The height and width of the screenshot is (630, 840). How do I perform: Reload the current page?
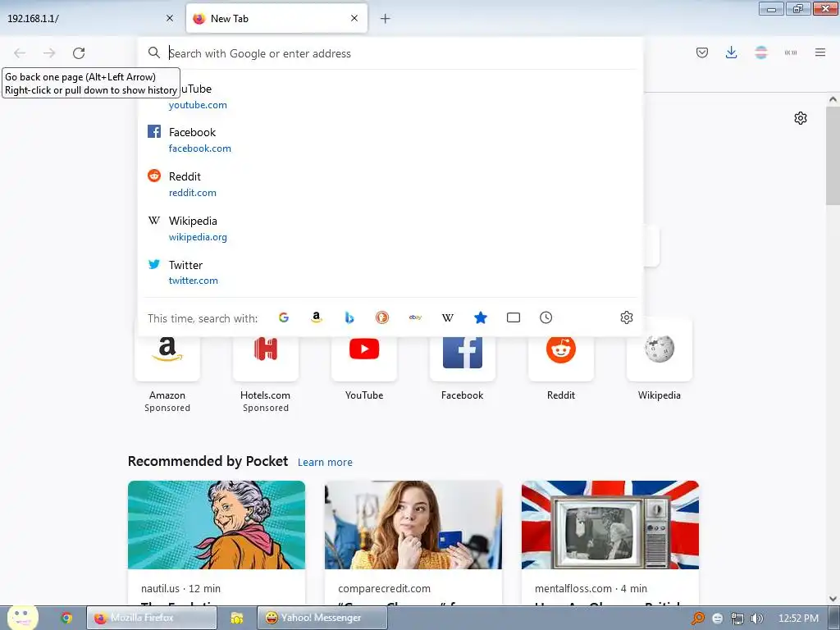(79, 53)
